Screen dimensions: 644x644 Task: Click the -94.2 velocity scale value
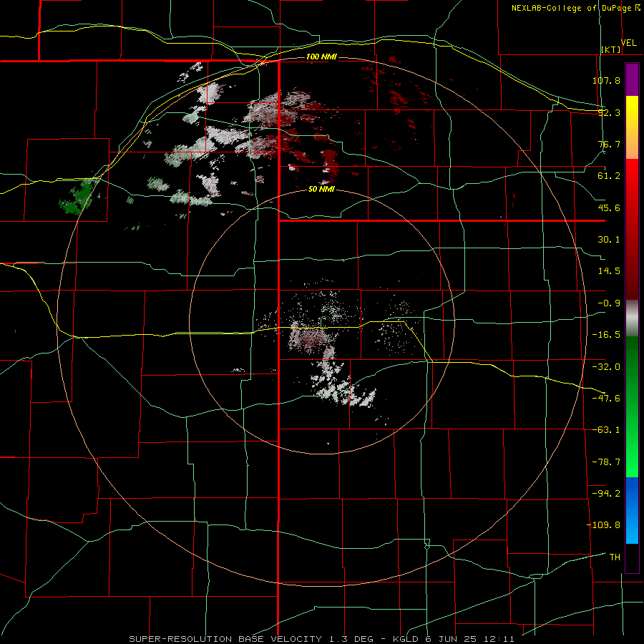606,493
